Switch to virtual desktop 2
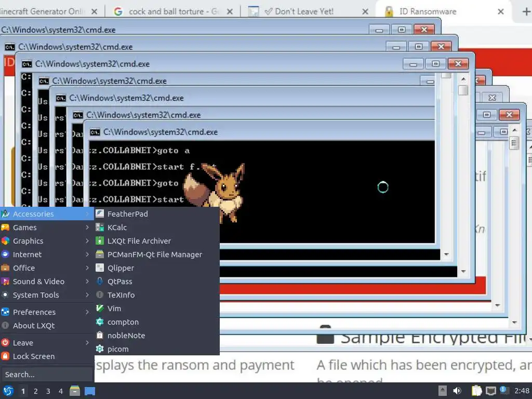Screen dimensions: 532x399 36,391
